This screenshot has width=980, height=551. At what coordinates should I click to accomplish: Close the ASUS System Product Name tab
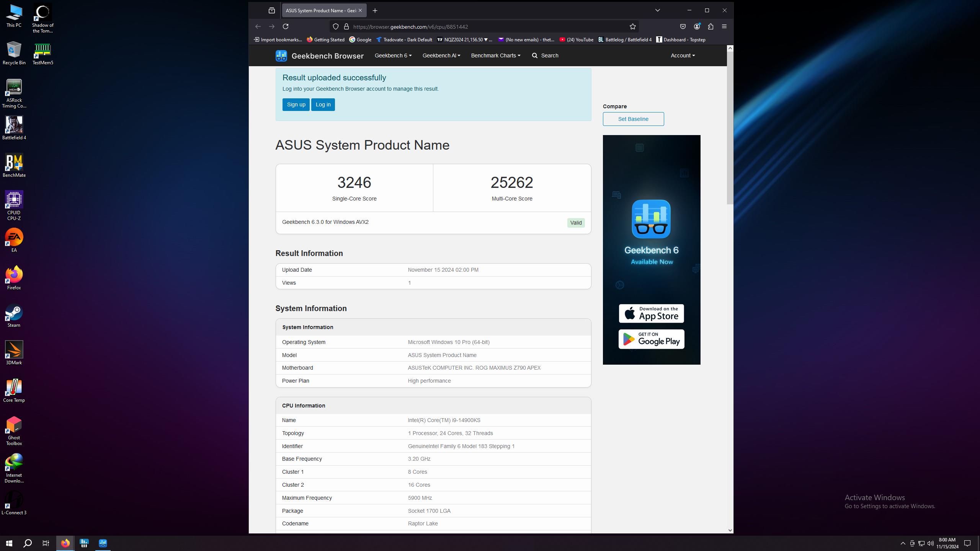pyautogui.click(x=360, y=10)
